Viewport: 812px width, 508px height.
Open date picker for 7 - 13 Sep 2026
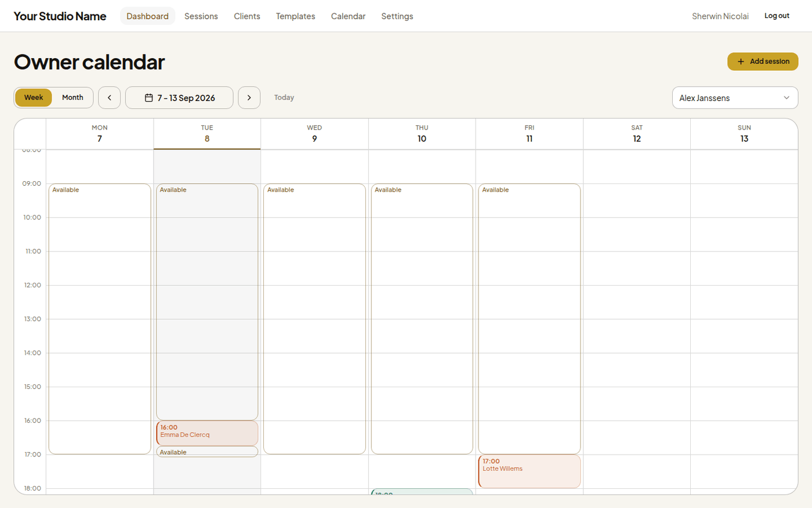click(x=179, y=98)
